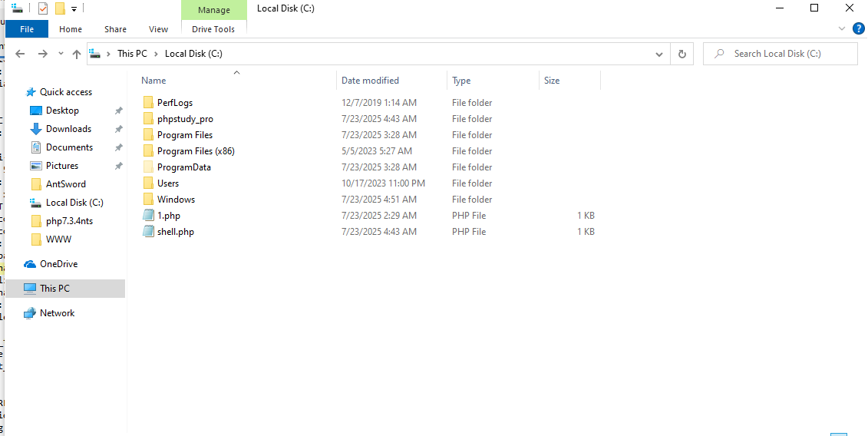The width and height of the screenshot is (868, 436).
Task: Expand the address bar history dropdown
Action: [658, 54]
